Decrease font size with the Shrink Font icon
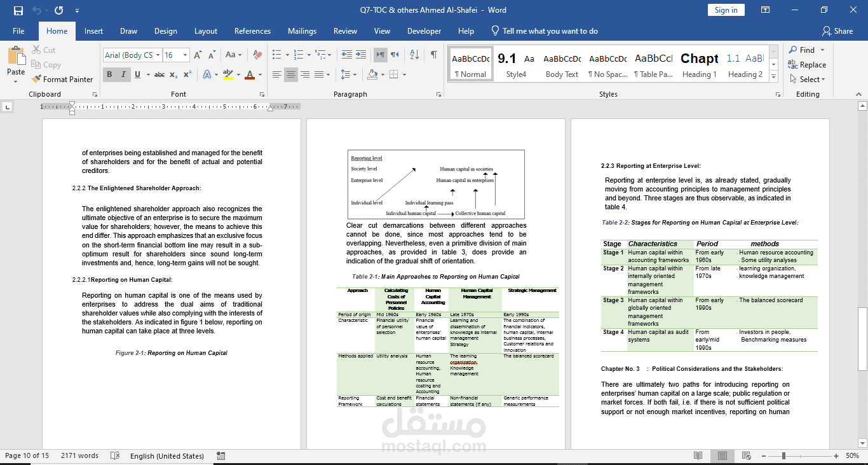Image resolution: width=868 pixels, height=465 pixels. (213, 55)
